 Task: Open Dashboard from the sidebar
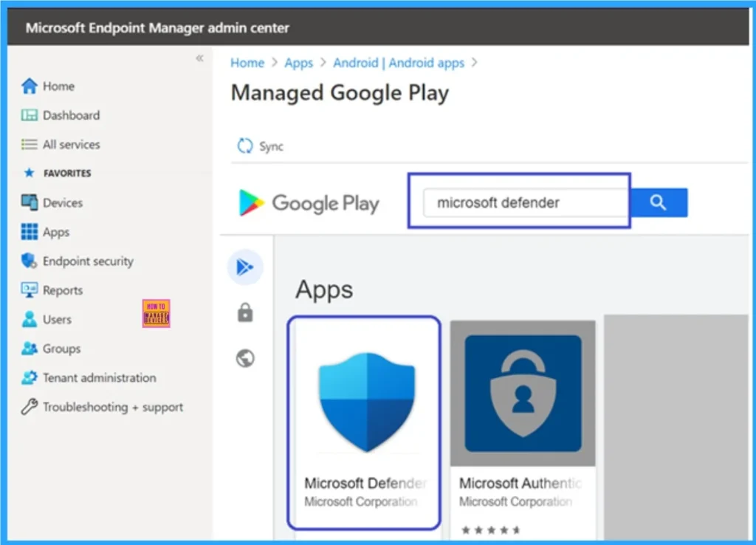[x=72, y=115]
